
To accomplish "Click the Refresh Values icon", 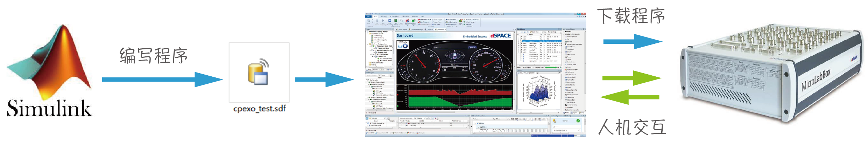I will click(x=464, y=22).
